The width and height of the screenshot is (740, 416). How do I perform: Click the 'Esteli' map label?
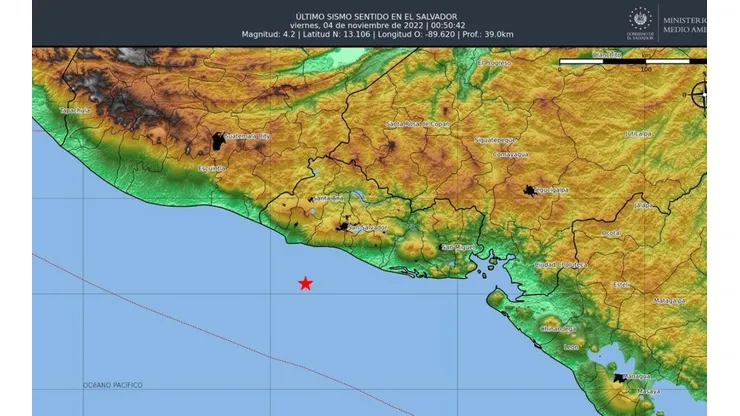point(621,285)
